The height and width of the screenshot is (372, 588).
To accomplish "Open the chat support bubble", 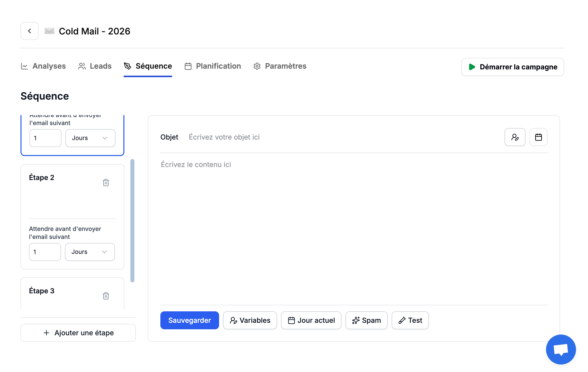I will pyautogui.click(x=561, y=349).
